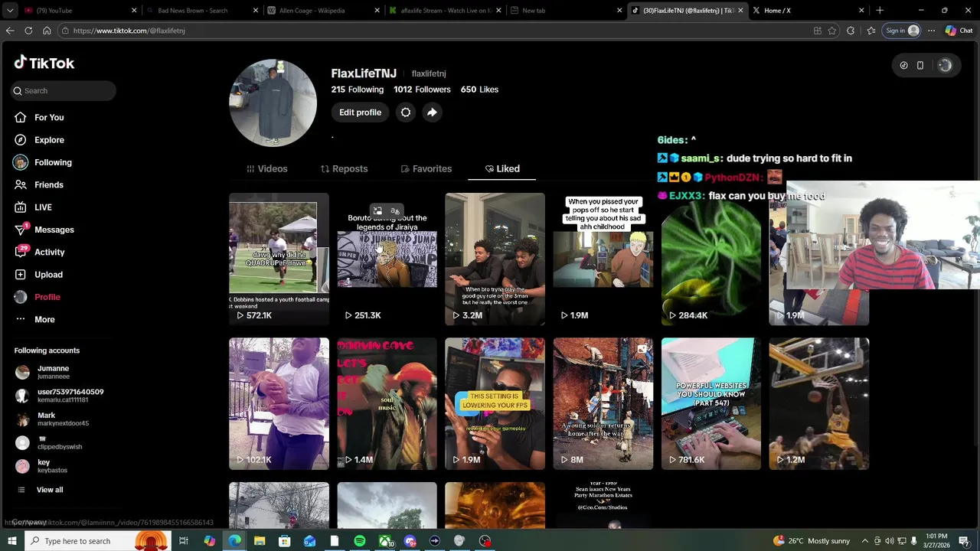Expand the More menu in sidebar
Screen dimensions: 980x551
[44, 319]
